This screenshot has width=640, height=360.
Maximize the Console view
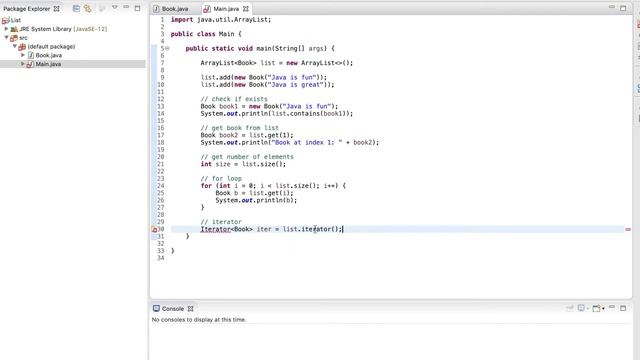click(623, 308)
